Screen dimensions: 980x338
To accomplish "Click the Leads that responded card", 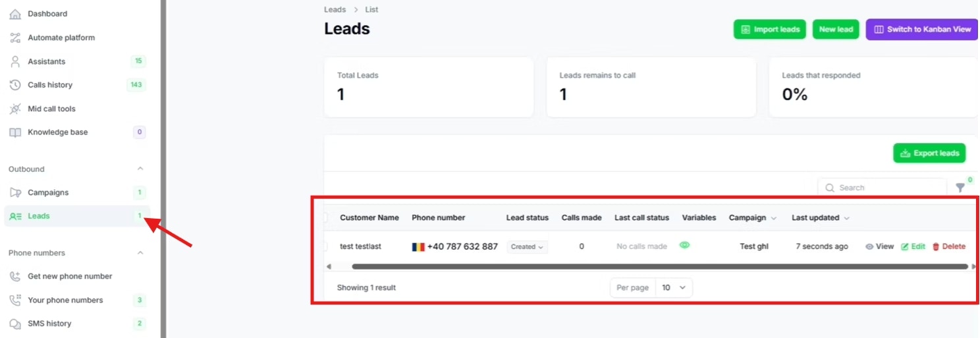I will pos(873,87).
